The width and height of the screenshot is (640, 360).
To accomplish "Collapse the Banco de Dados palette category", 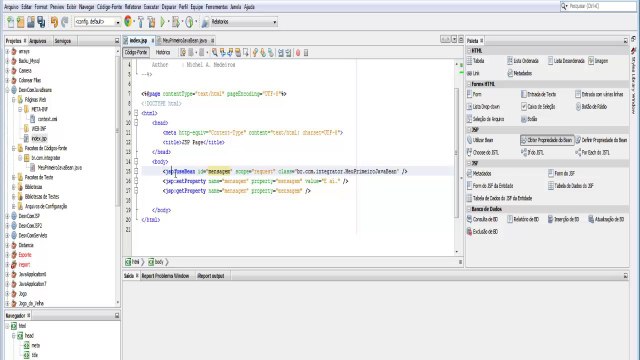I will click(469, 209).
